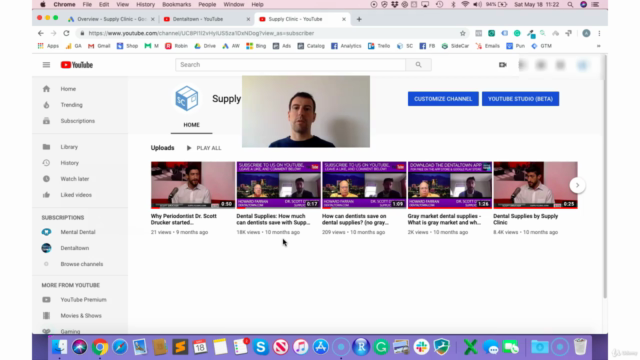
Task: Open the Trash in the Dock
Action: (x=580, y=347)
